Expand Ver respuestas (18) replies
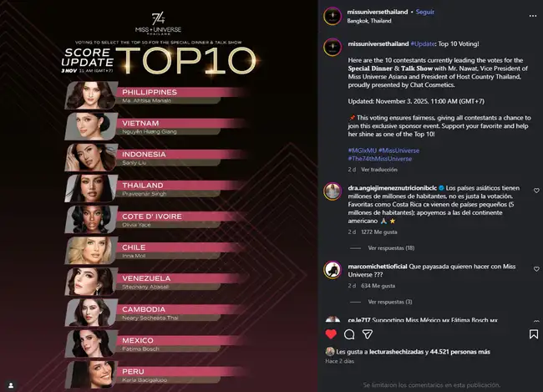This screenshot has width=543, height=392. click(x=391, y=247)
